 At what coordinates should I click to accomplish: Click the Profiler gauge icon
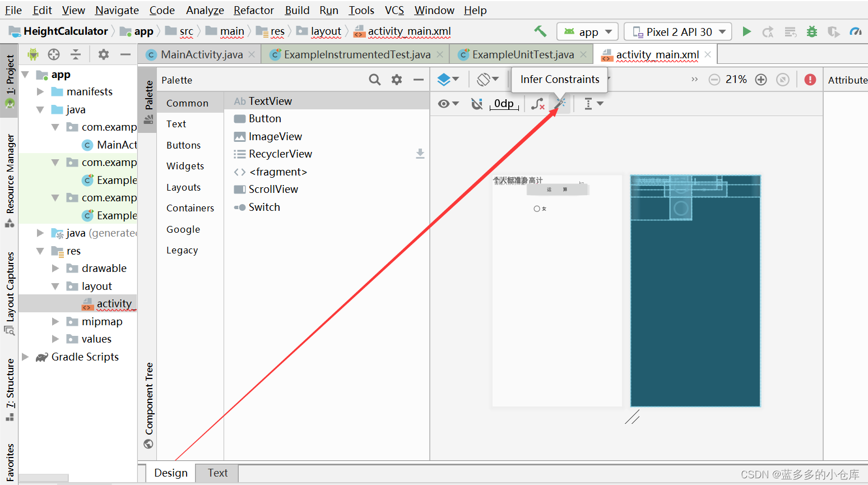point(856,31)
